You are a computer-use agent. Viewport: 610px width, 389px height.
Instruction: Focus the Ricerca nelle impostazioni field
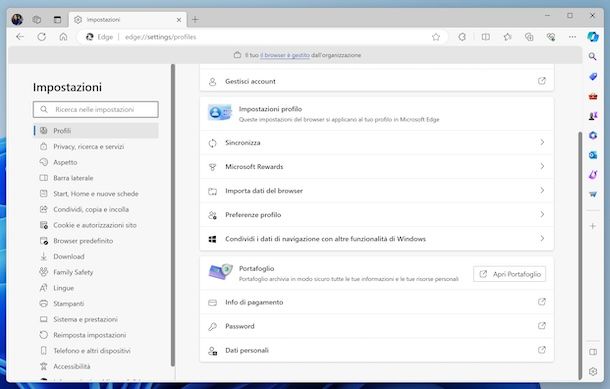pos(96,109)
